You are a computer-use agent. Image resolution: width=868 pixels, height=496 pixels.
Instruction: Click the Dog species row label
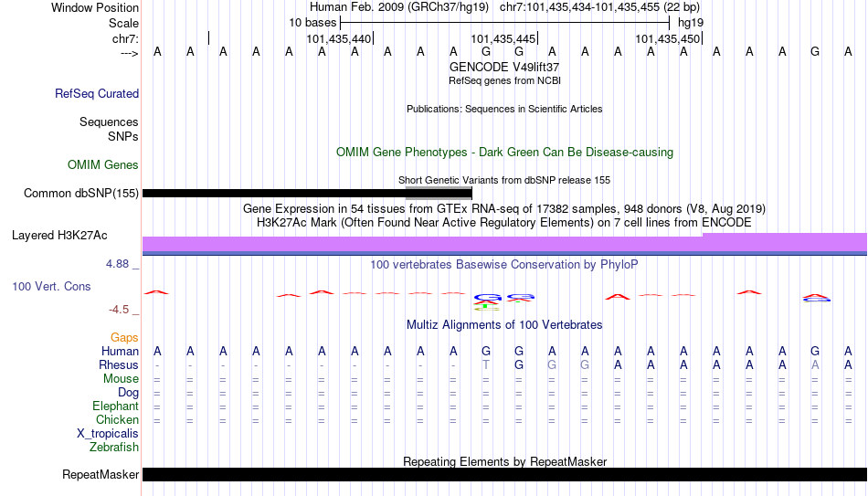point(128,393)
